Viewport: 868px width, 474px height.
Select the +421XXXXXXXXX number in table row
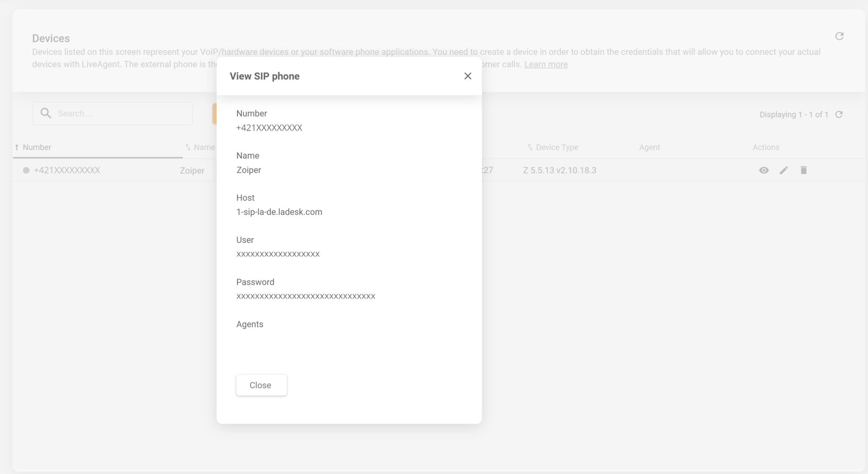tap(67, 170)
